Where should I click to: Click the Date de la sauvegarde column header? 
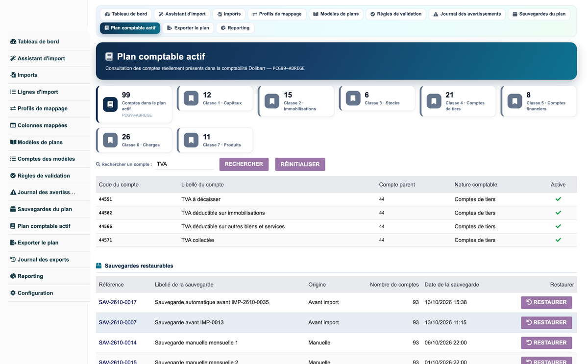(x=452, y=285)
